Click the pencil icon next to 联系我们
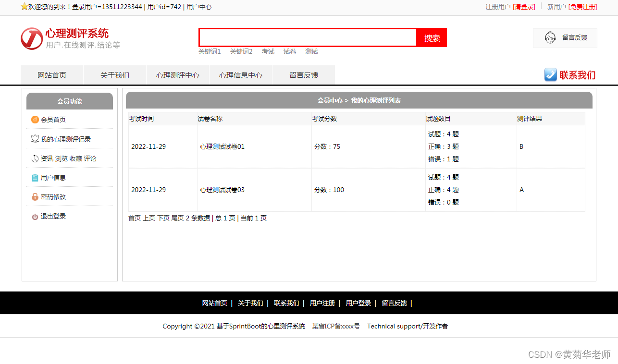Screen dimensions: 618x364 550,75
